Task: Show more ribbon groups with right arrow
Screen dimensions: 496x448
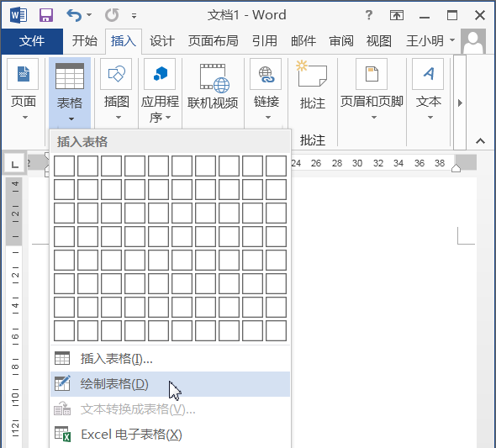Action: [460, 103]
